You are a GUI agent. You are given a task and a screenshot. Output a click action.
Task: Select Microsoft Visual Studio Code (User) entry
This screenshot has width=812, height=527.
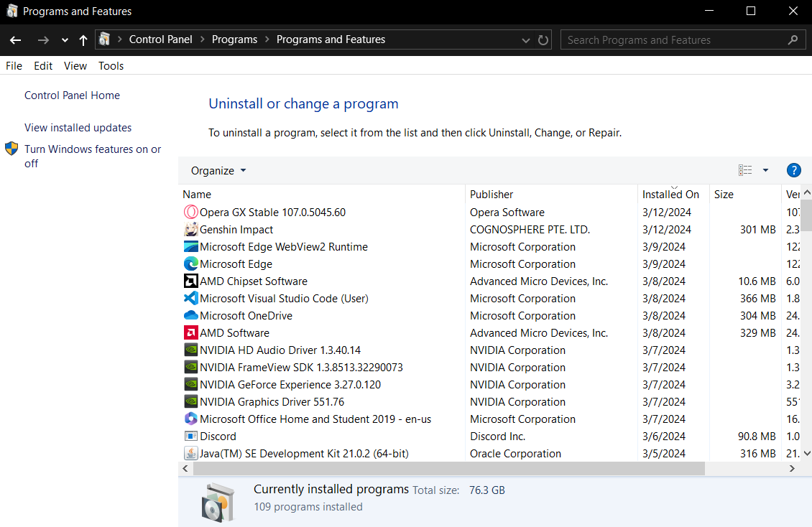(x=284, y=299)
